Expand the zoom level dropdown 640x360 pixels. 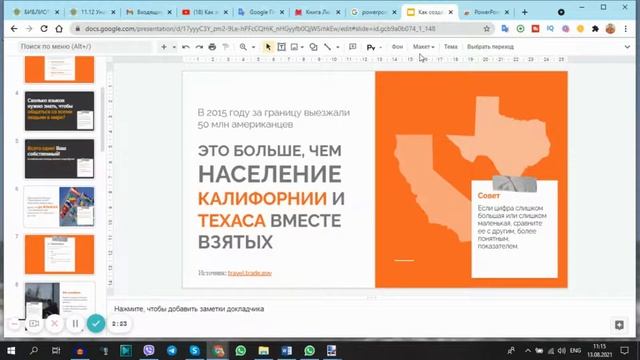tap(253, 47)
